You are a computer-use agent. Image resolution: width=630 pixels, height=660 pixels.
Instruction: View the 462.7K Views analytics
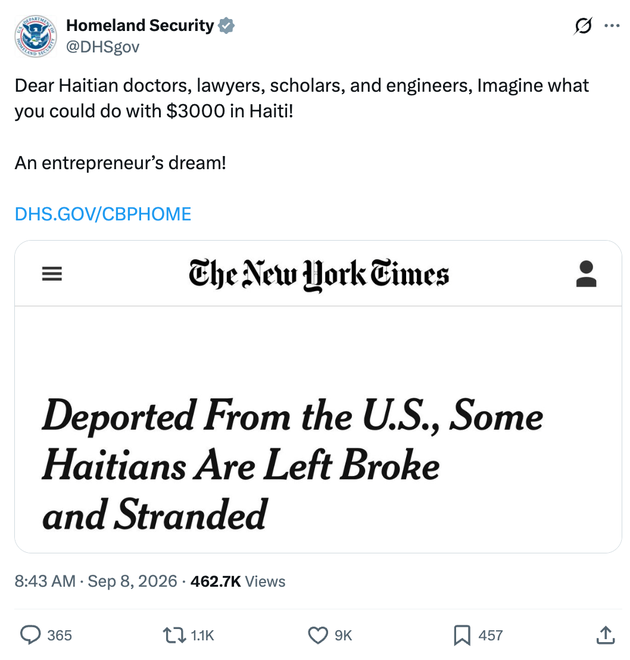[238, 581]
